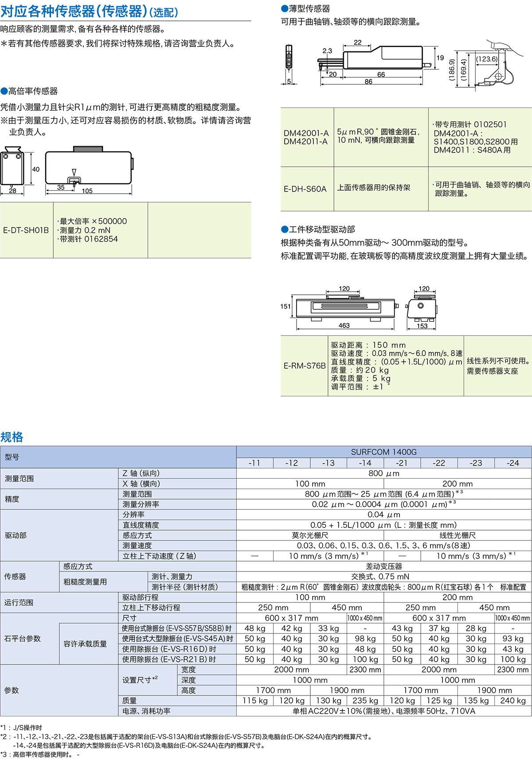Select the E-DT-SH01B model cell
Viewport: 532px width, 762px height.
pos(26,231)
